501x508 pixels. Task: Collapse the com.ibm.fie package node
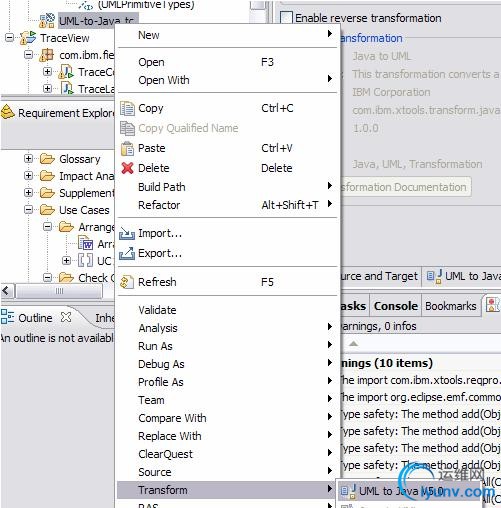click(29, 54)
